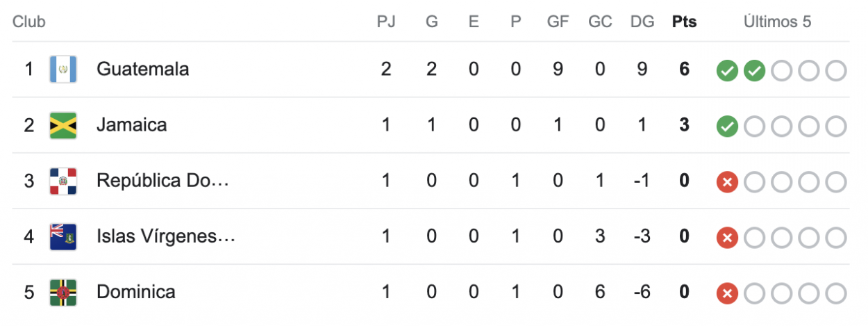The image size is (868, 326).
Task: Click the Jamaica flag icon
Action: [63, 125]
